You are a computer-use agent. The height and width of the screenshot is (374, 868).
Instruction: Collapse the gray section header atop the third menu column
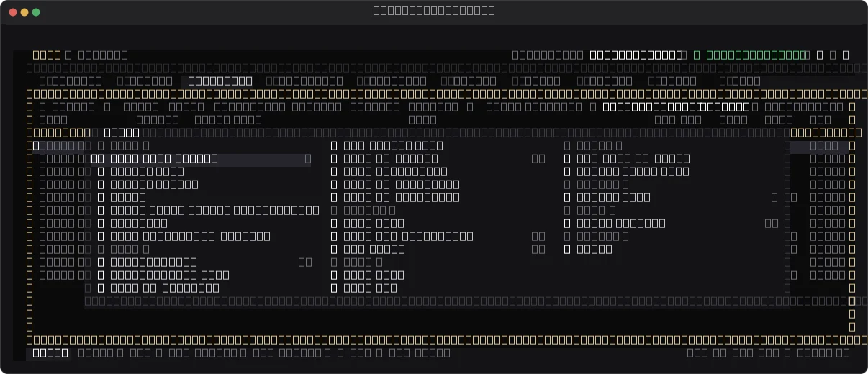593,145
